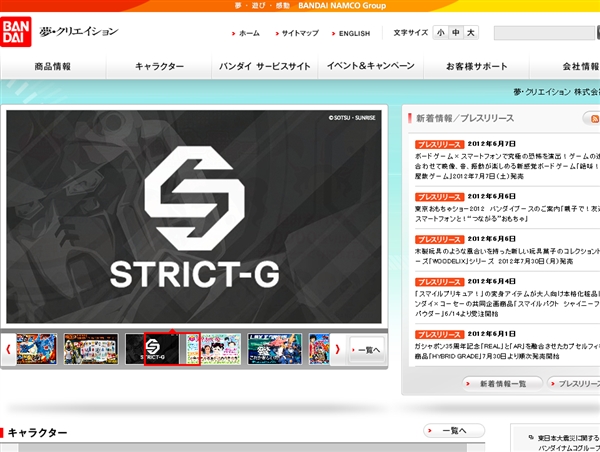Click 一覧へ button beside the carousel
The width and height of the screenshot is (600, 452).
coord(367,349)
